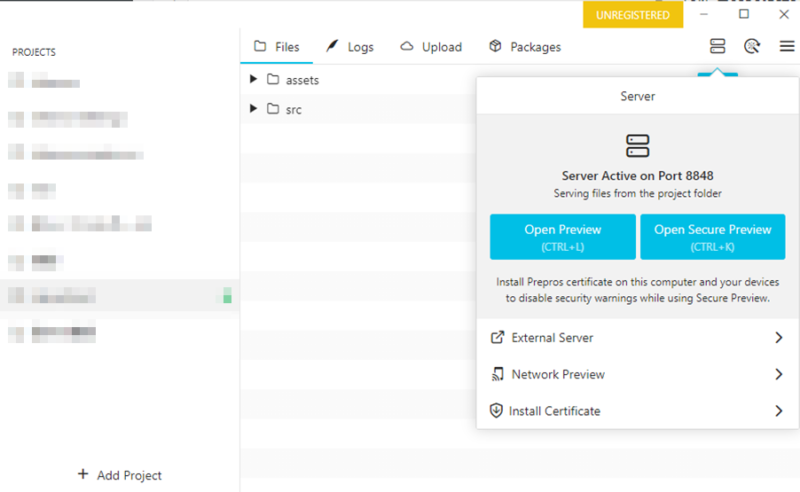Click the src folder icon

point(272,110)
